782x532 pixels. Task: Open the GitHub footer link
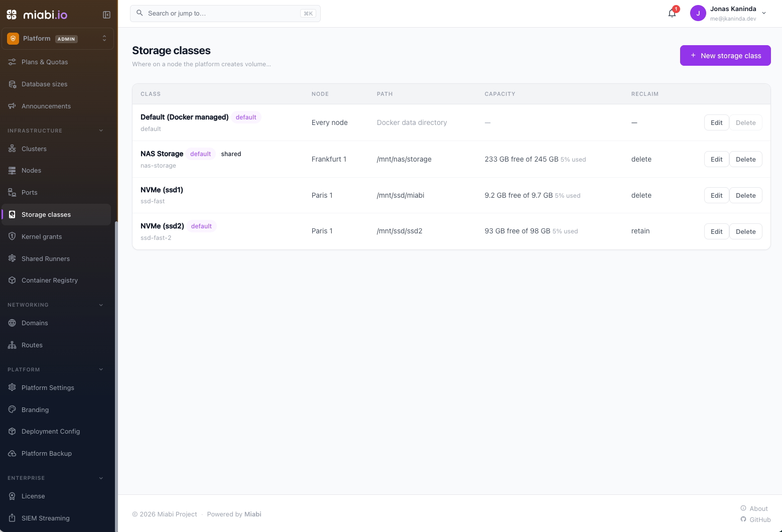pos(755,519)
